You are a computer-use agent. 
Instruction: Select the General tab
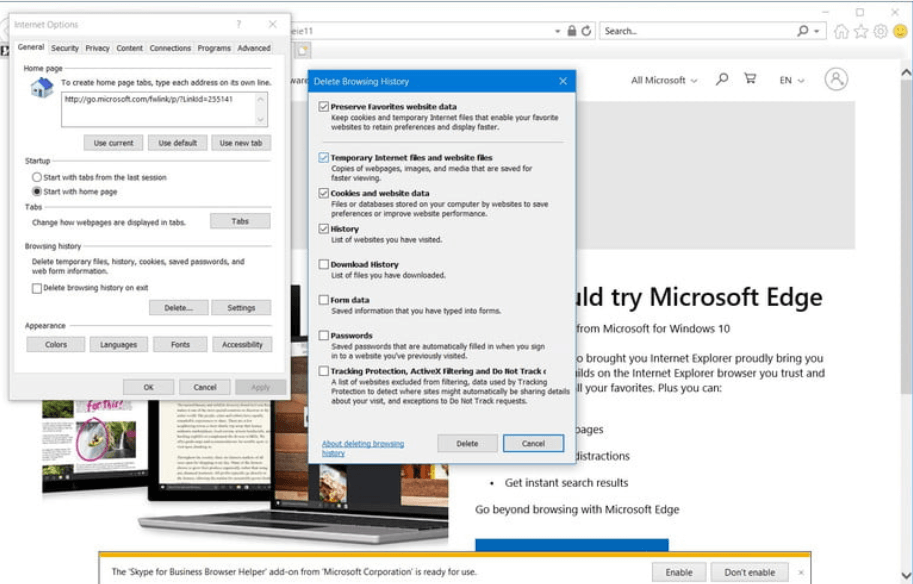click(31, 47)
